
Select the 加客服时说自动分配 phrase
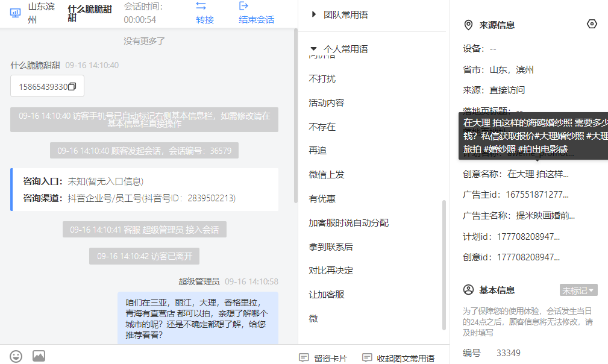(349, 222)
